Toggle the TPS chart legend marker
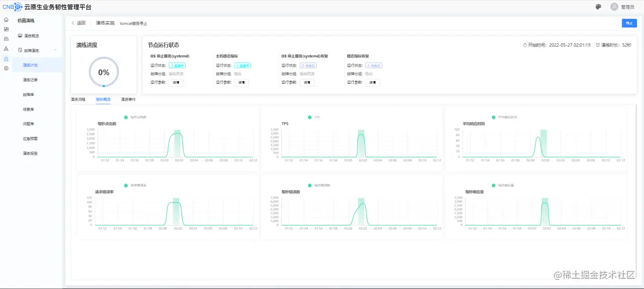 [310, 118]
